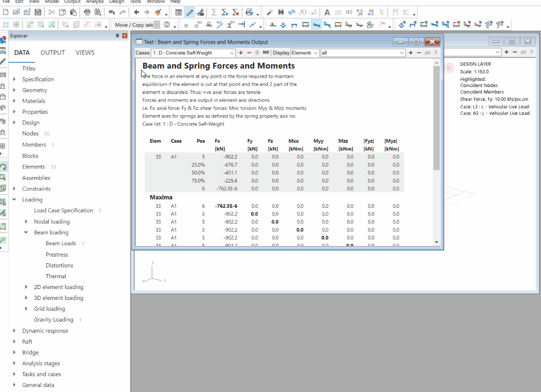Toggle the 'all' elements selector in output toolbar
Viewport: 541px width, 392px height.
pos(427,52)
